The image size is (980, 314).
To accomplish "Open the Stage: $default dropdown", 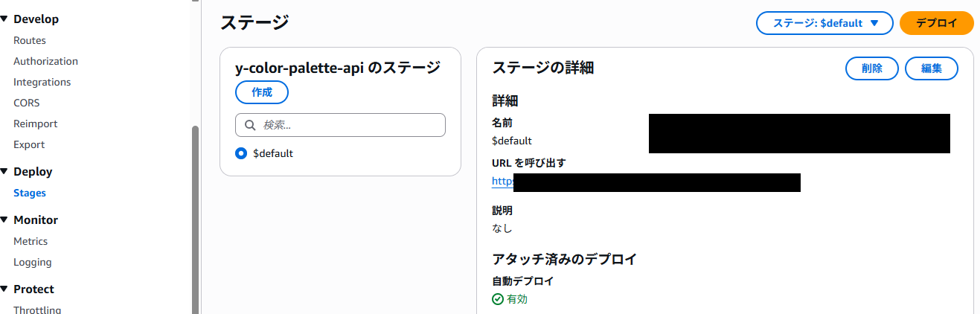I will point(824,23).
